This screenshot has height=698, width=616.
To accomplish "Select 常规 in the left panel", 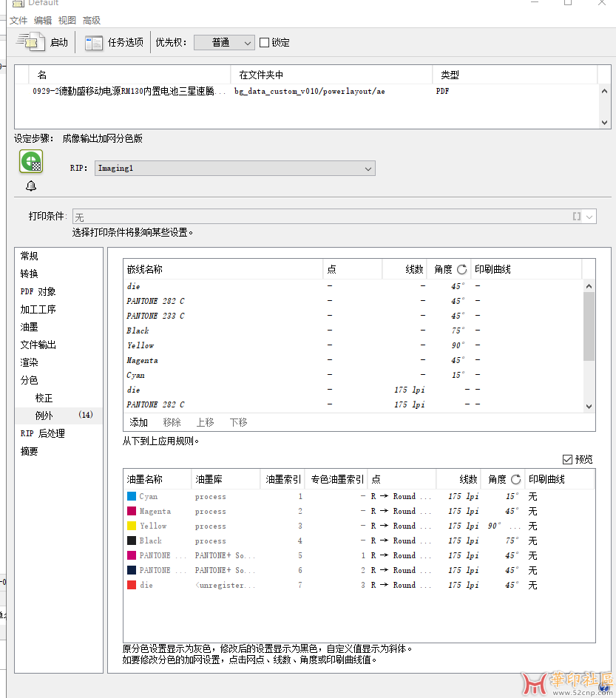I will point(58,256).
